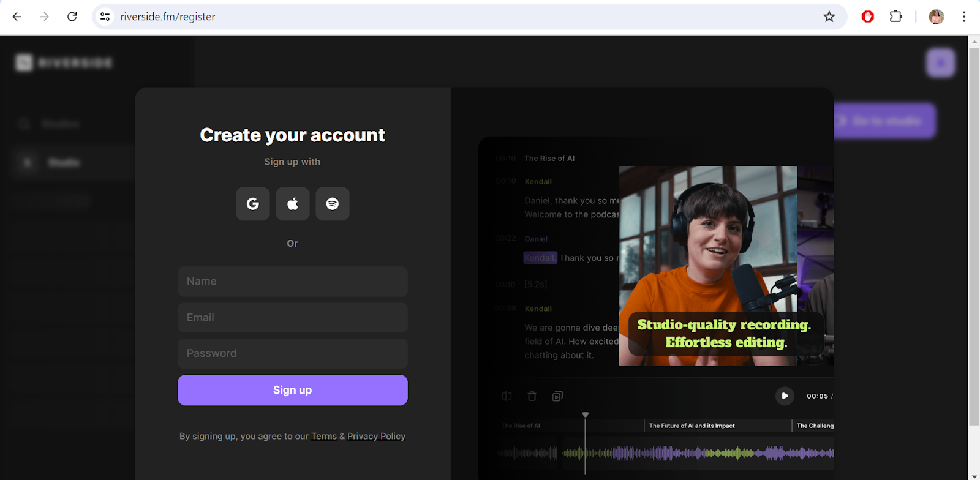This screenshot has width=980, height=480.
Task: Select 'The Challeng' chapter on timeline
Action: [x=815, y=426]
